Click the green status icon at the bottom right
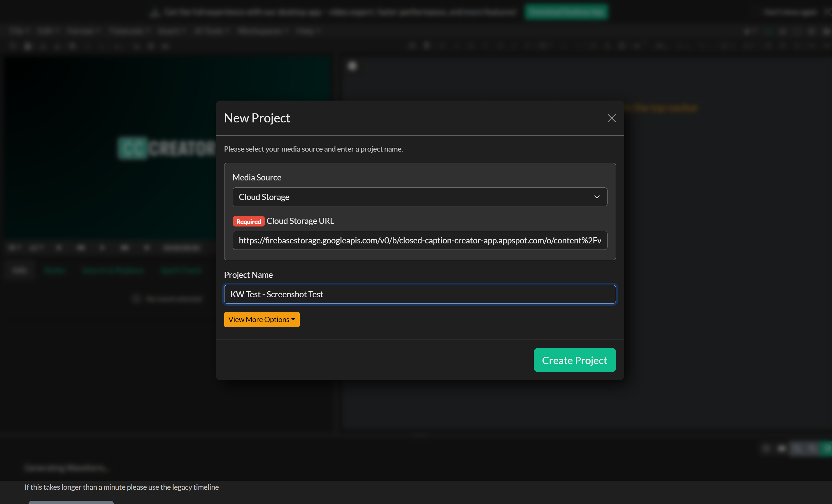The height and width of the screenshot is (504, 832). click(828, 448)
